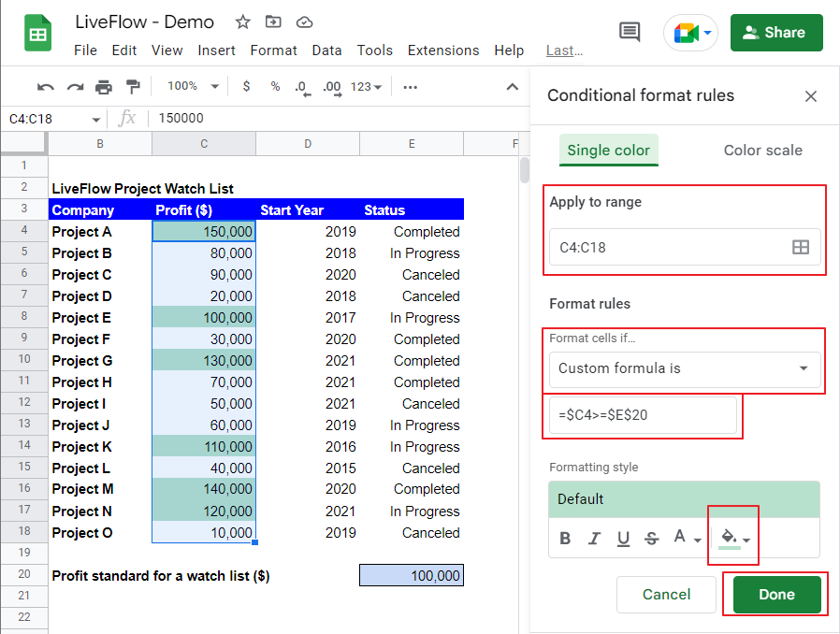Click the Project A cell

pos(100,232)
